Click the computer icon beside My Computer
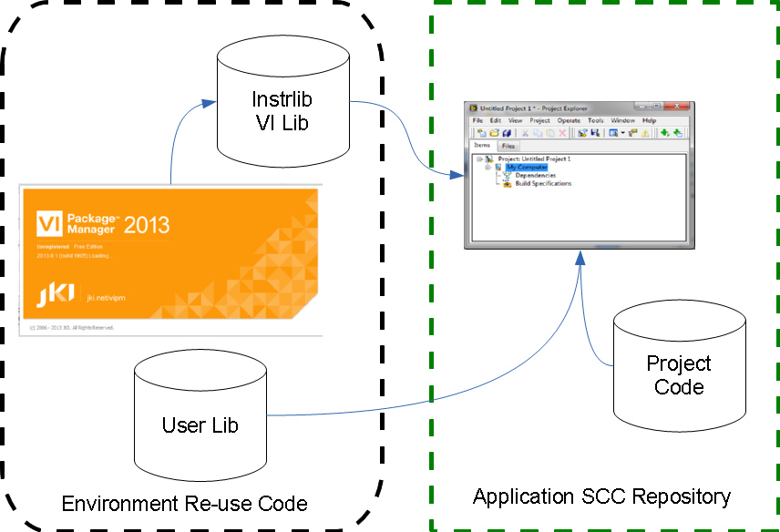 click(498, 167)
